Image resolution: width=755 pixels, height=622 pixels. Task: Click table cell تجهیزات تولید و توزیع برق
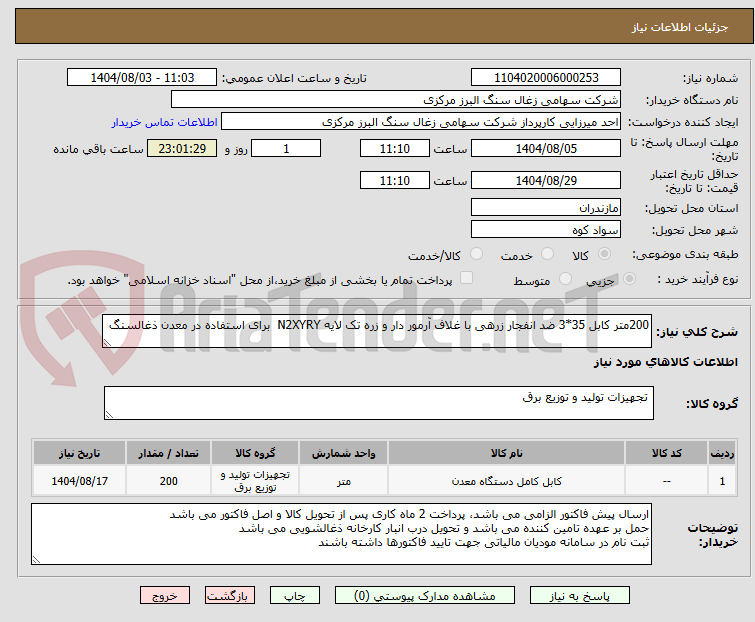point(255,481)
